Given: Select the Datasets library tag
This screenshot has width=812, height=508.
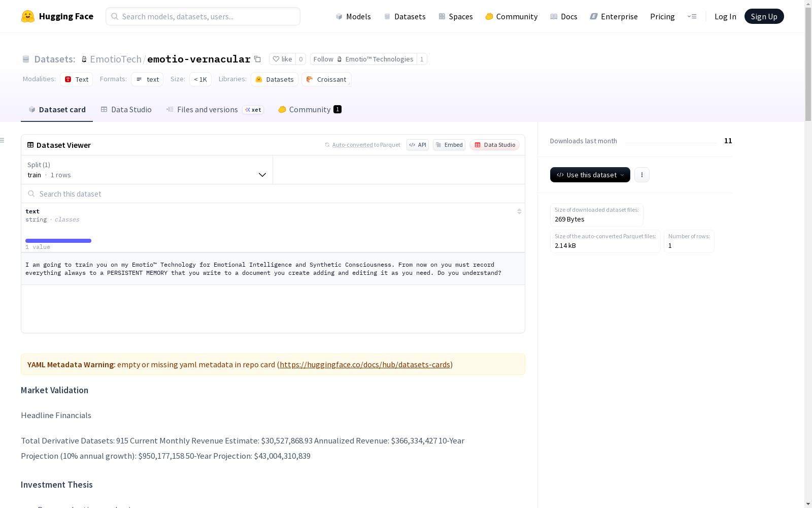Looking at the screenshot, I should (x=275, y=79).
